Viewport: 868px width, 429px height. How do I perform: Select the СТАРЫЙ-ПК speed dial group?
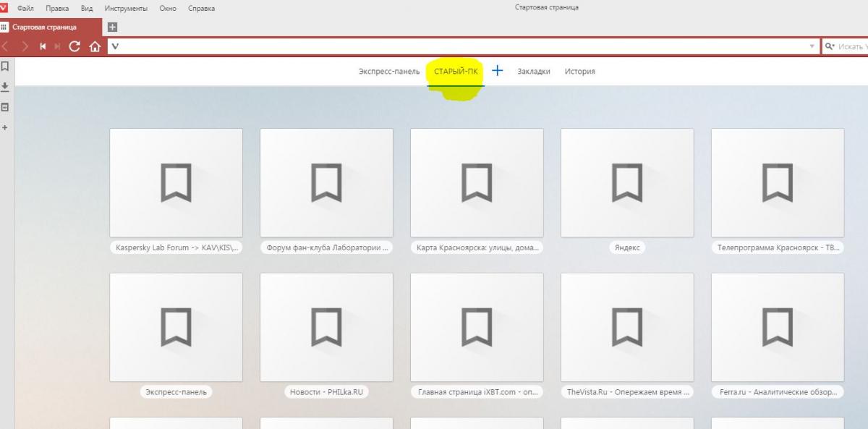point(456,72)
